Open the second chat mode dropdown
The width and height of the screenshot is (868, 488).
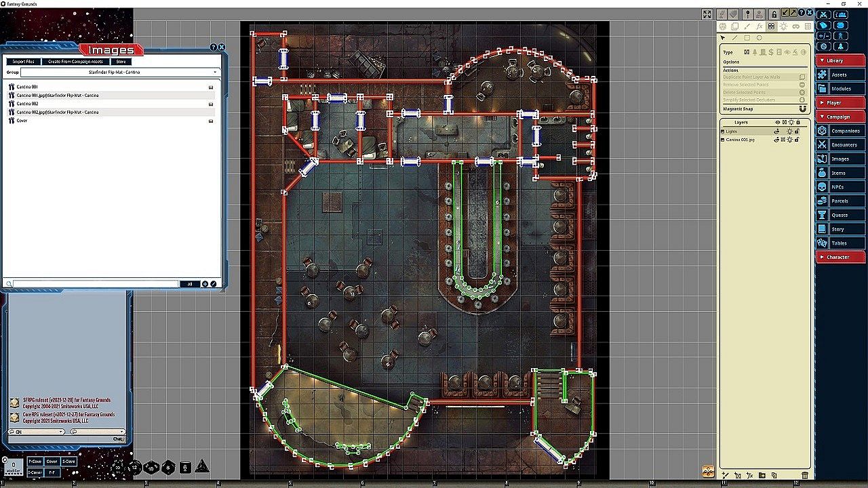[x=98, y=431]
